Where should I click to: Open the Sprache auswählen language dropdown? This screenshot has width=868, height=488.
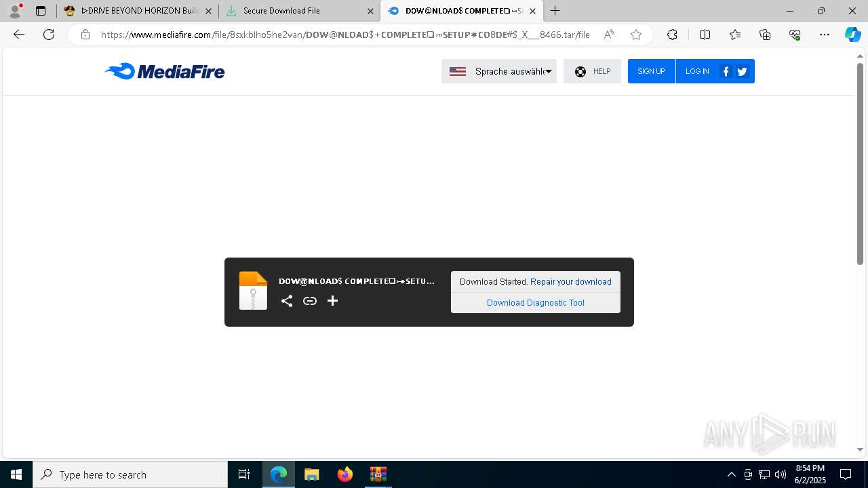[x=499, y=71]
